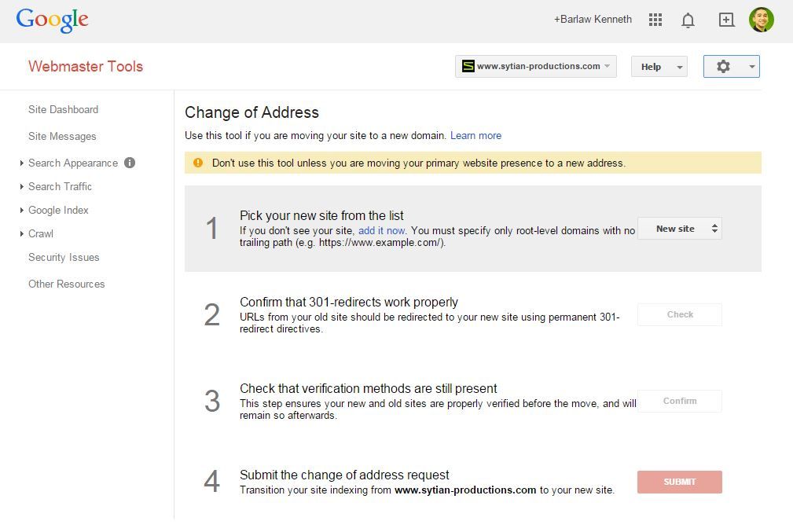Viewport: 793px width, 532px height.
Task: Expand the Search Traffic section
Action: click(x=60, y=186)
